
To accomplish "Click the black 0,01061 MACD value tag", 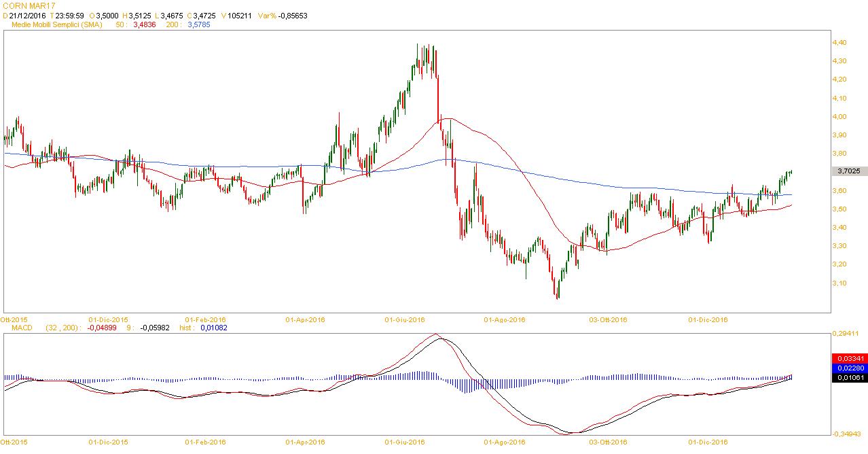I will click(x=849, y=378).
